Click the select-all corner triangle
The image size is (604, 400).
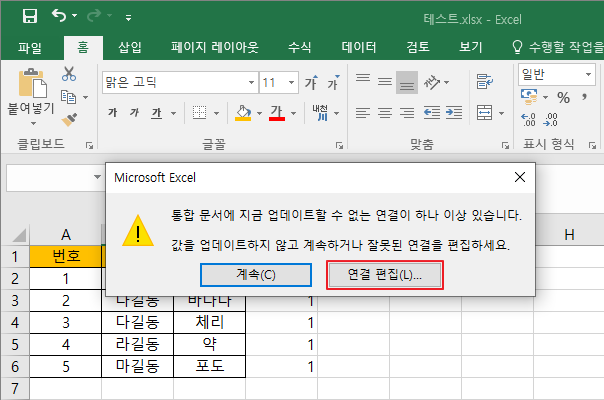click(18, 235)
